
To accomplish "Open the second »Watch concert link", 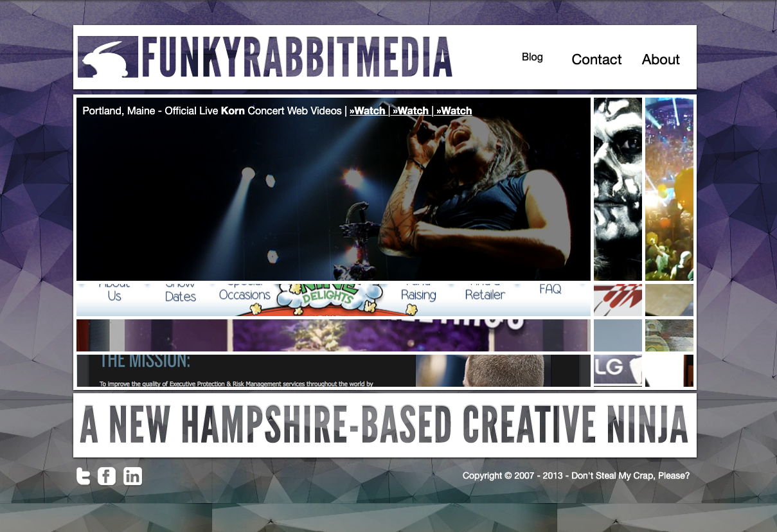I will 411,111.
